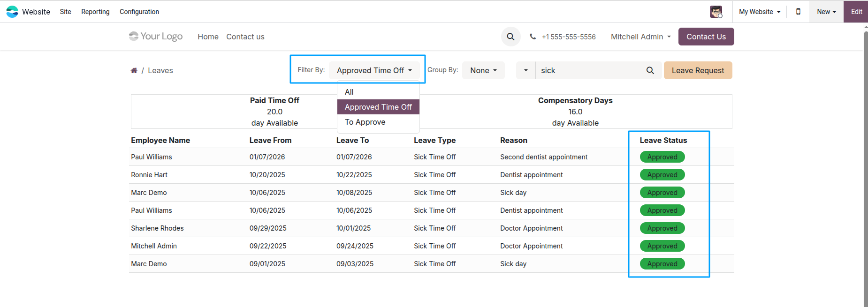Click leave from date 10/20/2025
This screenshot has height=307, width=868.
point(267,175)
